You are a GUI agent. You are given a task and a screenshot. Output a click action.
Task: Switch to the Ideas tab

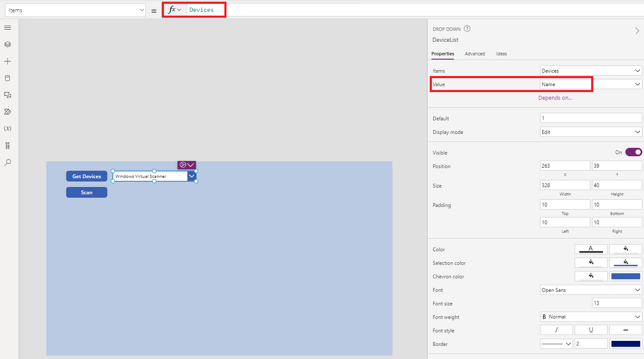click(501, 54)
